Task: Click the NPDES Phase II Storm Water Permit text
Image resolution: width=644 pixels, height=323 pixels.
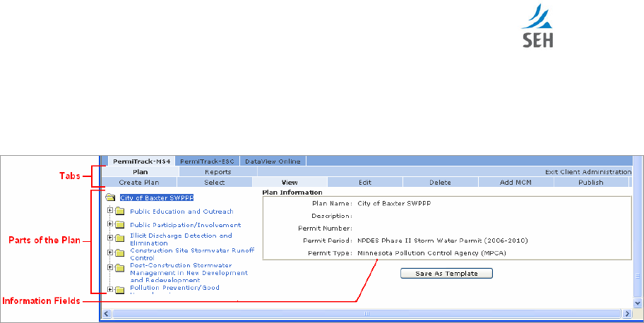Action: click(442, 240)
